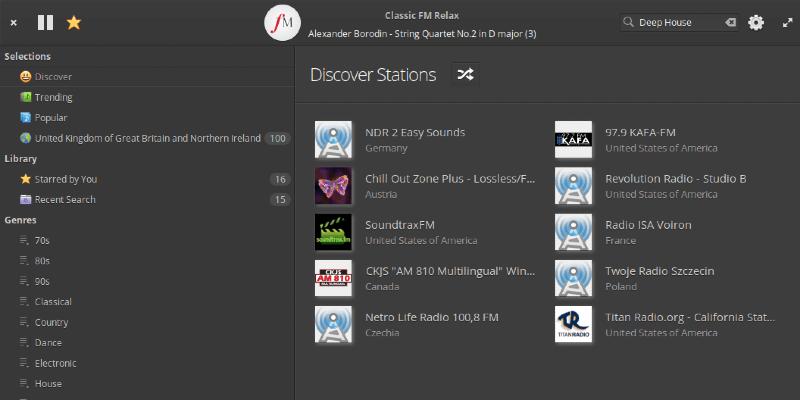This screenshot has height=400, width=800.
Task: Click the 97.9 KAFA-FM logo
Action: click(574, 140)
